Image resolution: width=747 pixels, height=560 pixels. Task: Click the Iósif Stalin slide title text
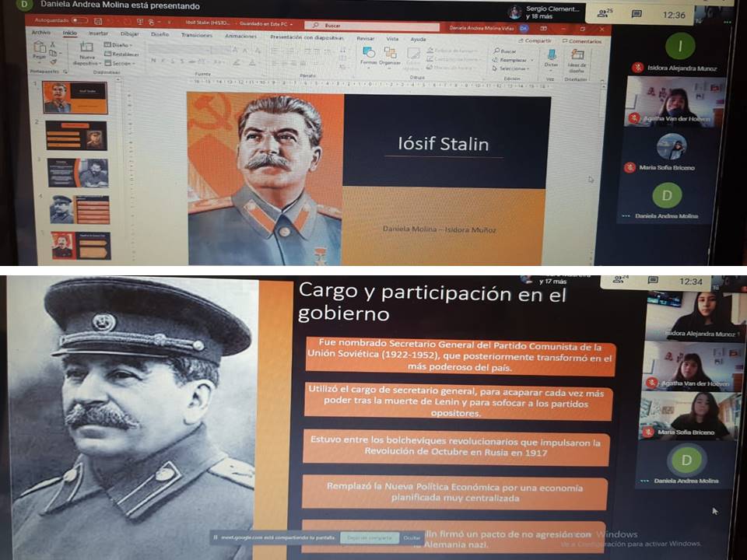click(x=444, y=144)
